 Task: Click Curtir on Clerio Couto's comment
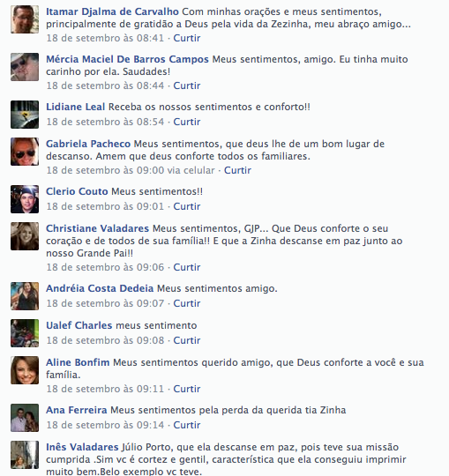187,206
